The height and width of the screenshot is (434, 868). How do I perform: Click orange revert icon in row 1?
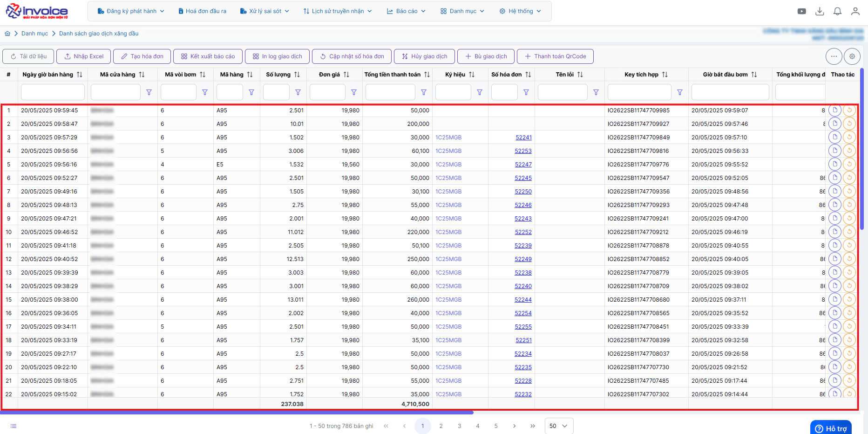click(x=849, y=110)
